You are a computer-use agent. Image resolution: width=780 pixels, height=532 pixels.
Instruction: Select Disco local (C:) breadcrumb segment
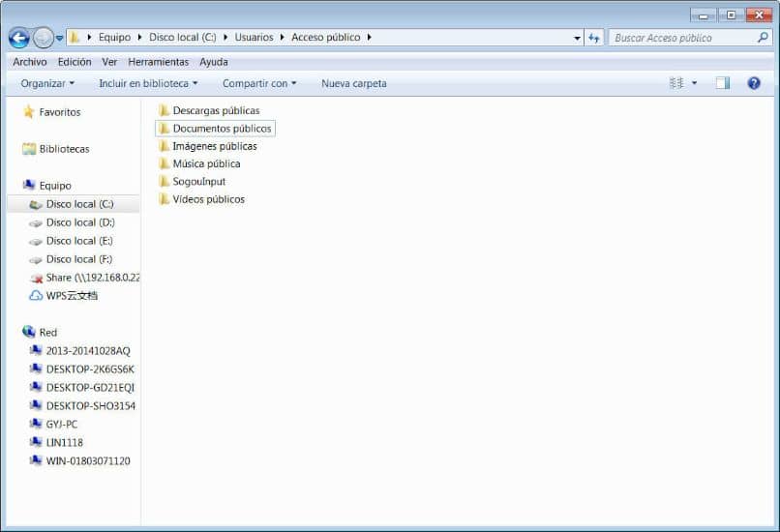click(x=183, y=38)
